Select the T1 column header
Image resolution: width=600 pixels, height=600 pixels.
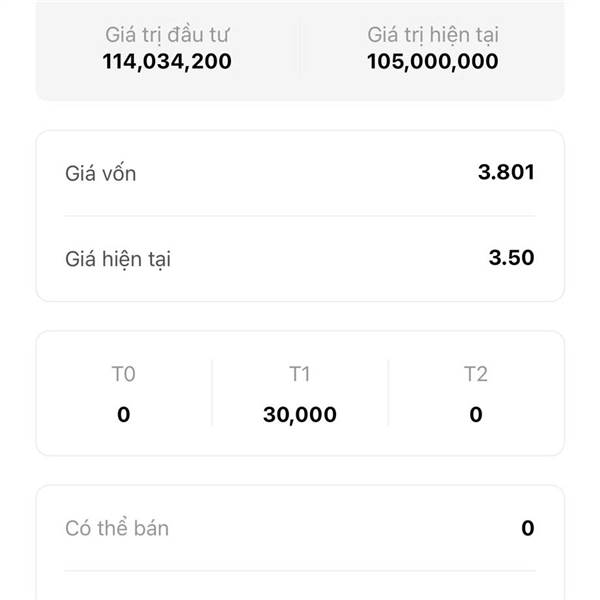tap(300, 375)
